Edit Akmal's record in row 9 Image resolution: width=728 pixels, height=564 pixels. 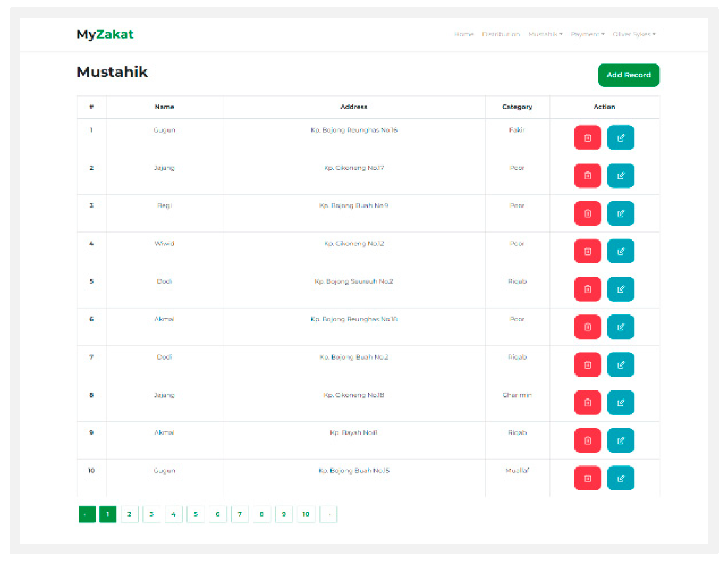621,440
